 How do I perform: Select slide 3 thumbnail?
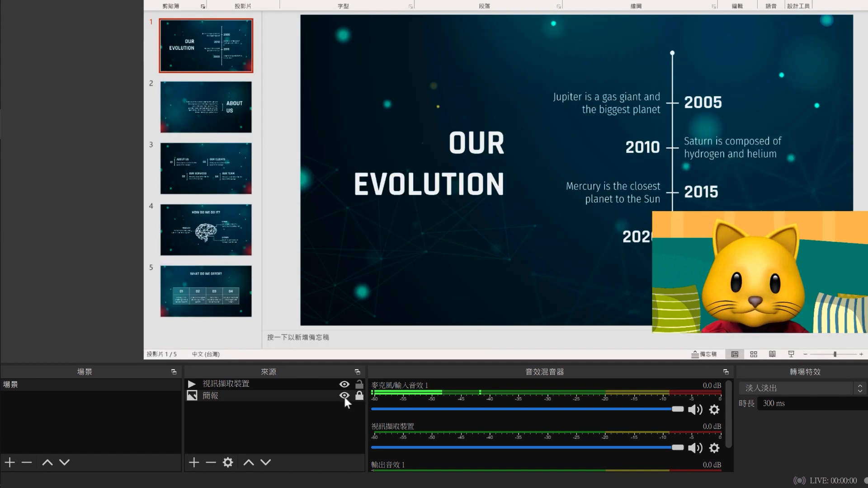(206, 168)
